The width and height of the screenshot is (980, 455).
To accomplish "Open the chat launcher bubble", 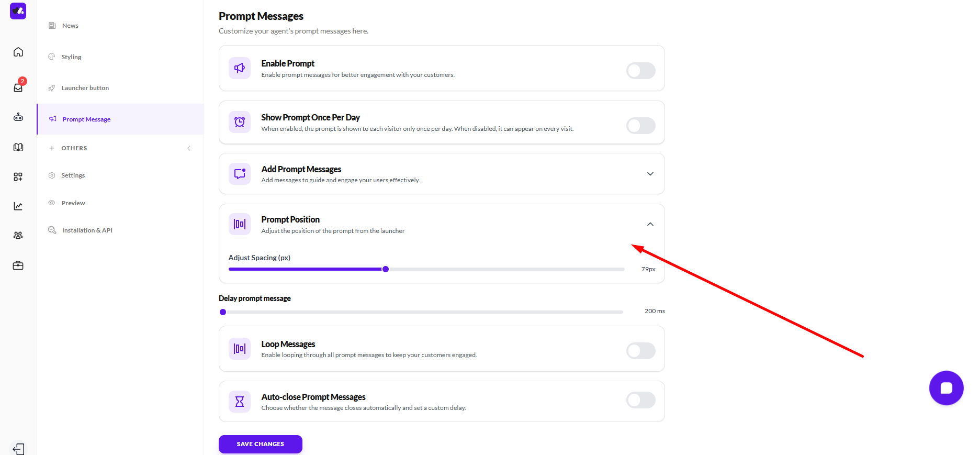I will 946,388.
